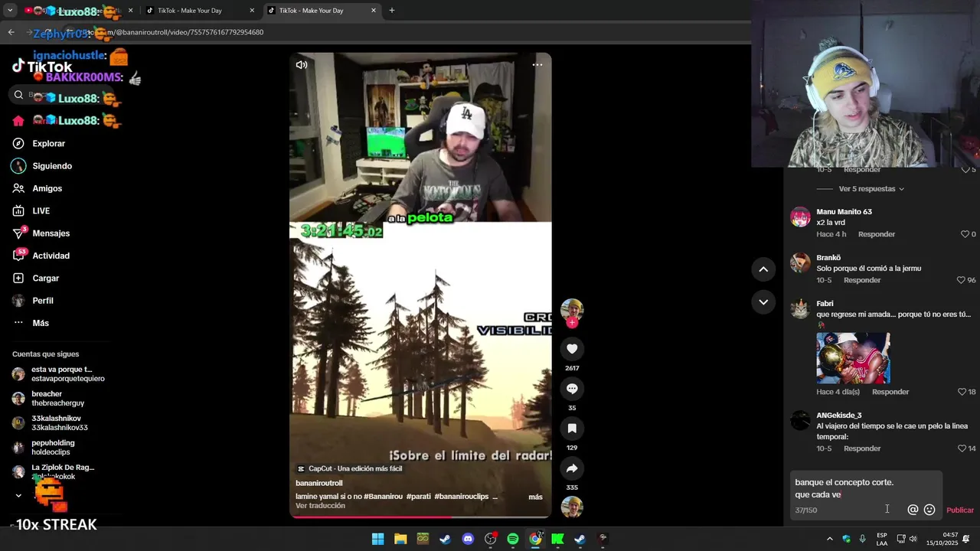The image size is (980, 551).
Task: Like Brankö's comment with 96 likes
Action: pyautogui.click(x=962, y=280)
